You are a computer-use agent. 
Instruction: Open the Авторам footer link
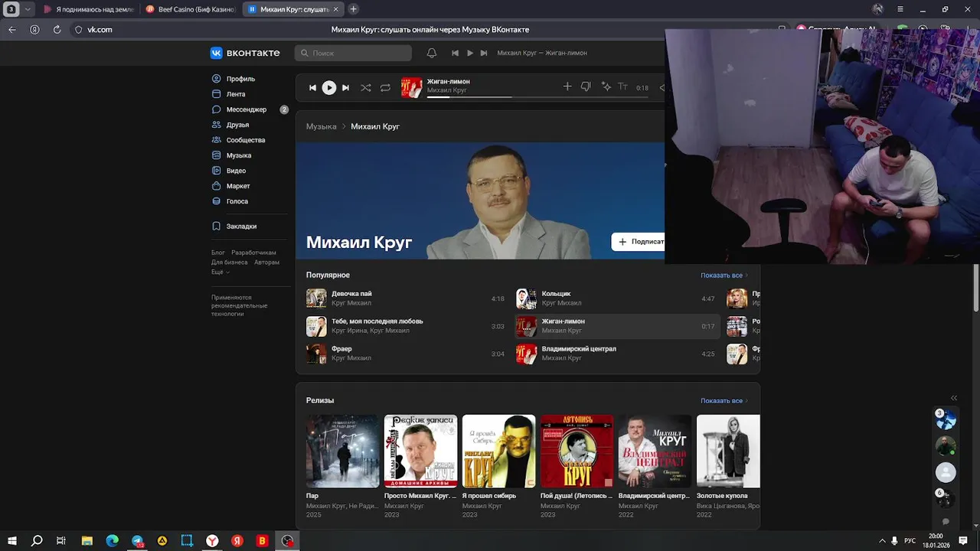(266, 262)
